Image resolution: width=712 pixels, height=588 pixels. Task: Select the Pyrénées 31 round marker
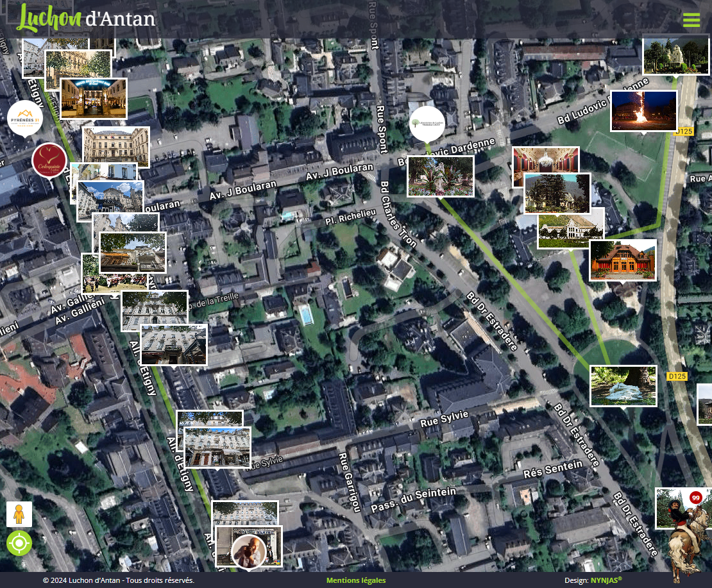click(x=25, y=118)
